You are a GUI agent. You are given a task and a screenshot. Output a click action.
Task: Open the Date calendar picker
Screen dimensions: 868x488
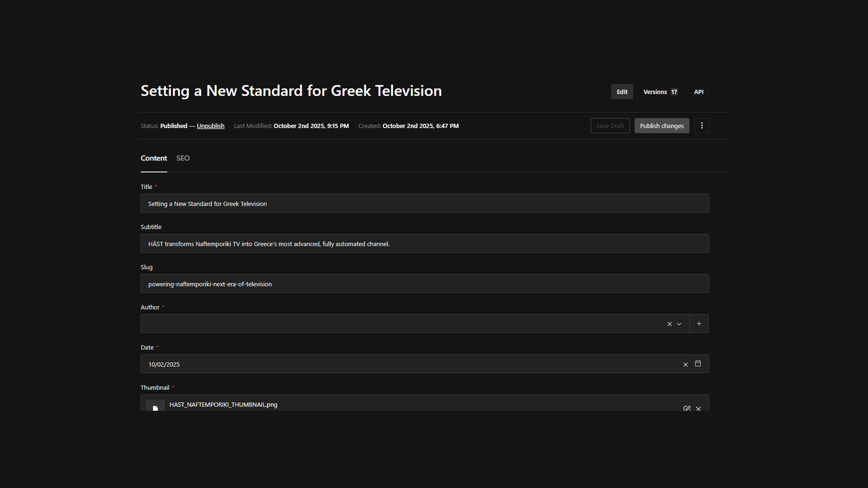tap(698, 364)
